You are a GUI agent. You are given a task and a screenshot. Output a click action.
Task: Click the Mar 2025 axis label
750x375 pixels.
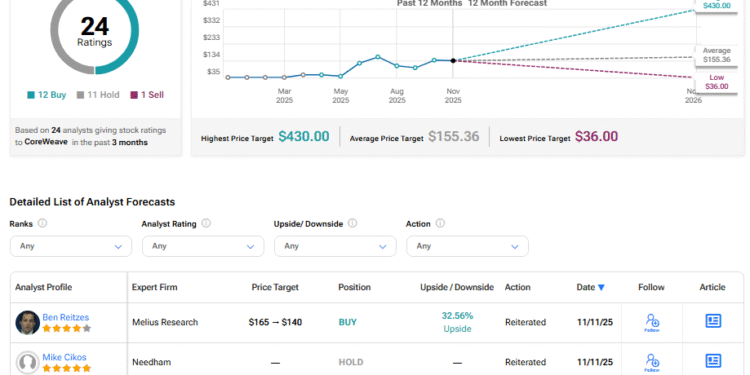(x=285, y=96)
